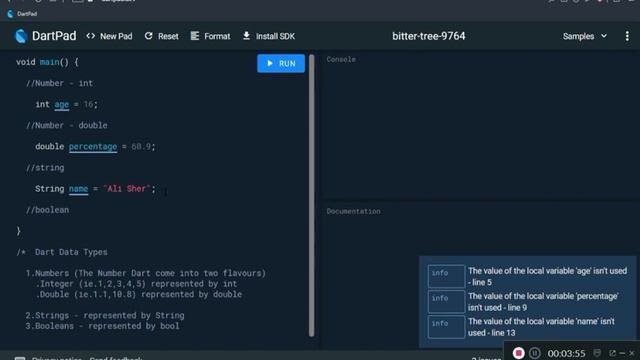The image size is (640, 360).
Task: Click the DartPad logo icon
Action: coord(21,36)
